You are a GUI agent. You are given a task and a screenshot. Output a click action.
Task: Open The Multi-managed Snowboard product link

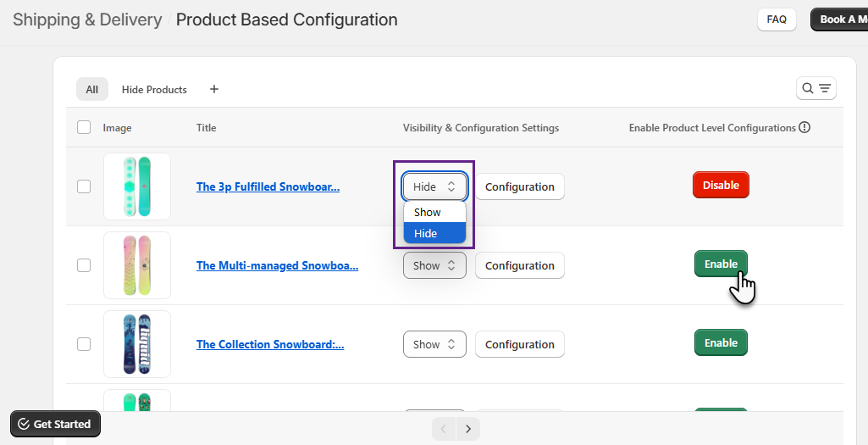[277, 265]
